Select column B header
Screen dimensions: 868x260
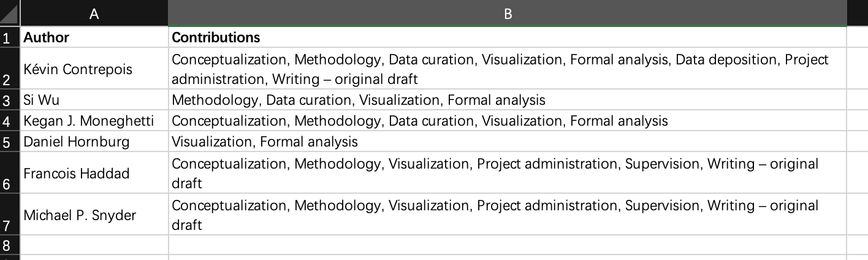point(507,13)
